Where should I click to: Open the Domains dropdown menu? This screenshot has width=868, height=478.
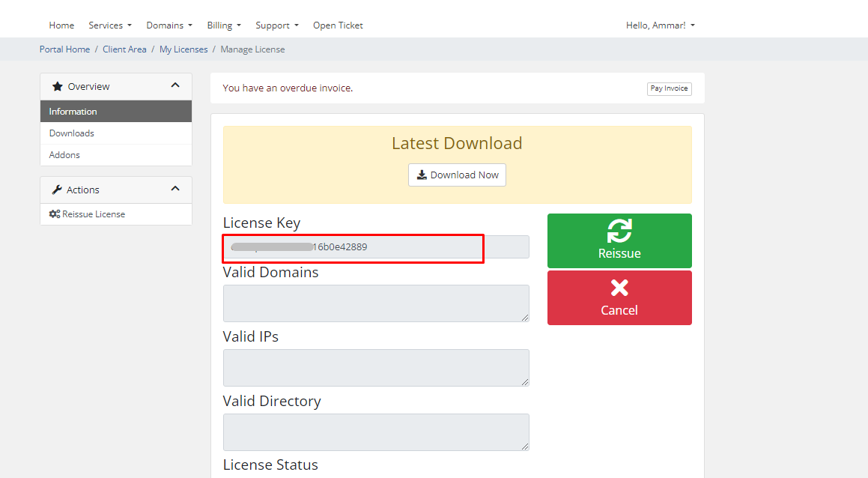coord(169,25)
